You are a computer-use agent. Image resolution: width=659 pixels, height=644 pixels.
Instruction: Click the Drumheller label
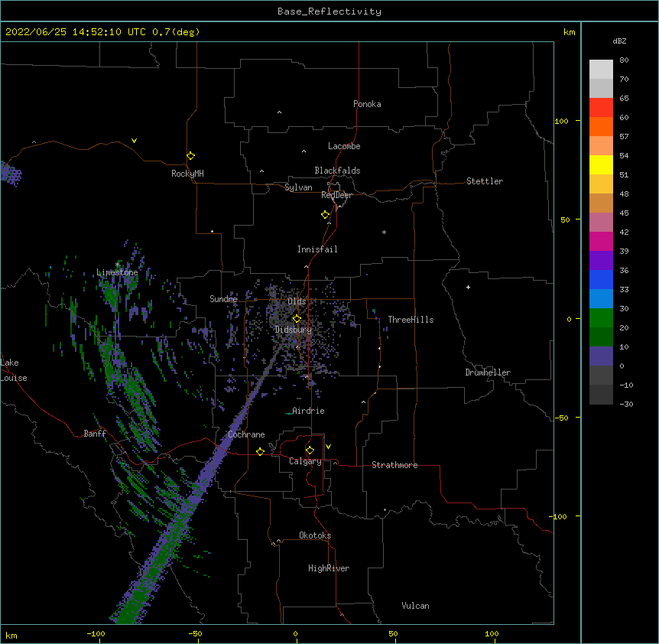pyautogui.click(x=488, y=372)
